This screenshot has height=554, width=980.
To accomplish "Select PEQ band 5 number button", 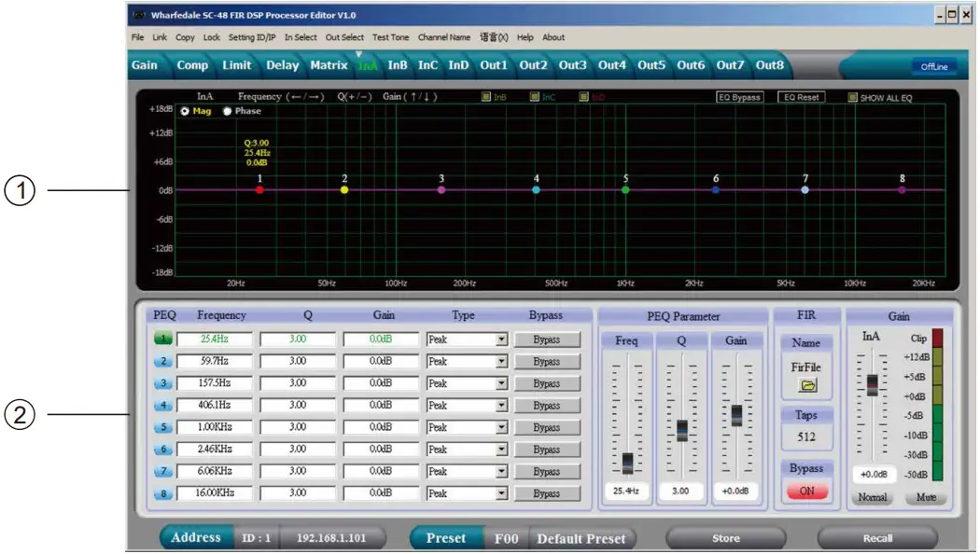I will click(x=163, y=427).
